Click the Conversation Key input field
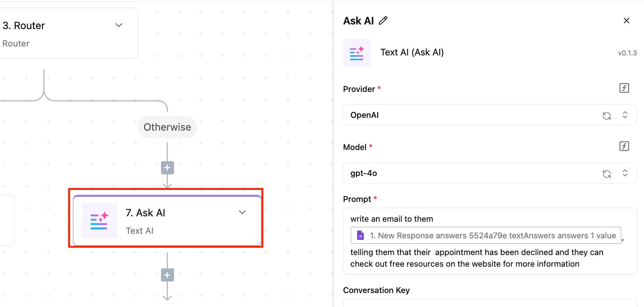 pyautogui.click(x=489, y=303)
